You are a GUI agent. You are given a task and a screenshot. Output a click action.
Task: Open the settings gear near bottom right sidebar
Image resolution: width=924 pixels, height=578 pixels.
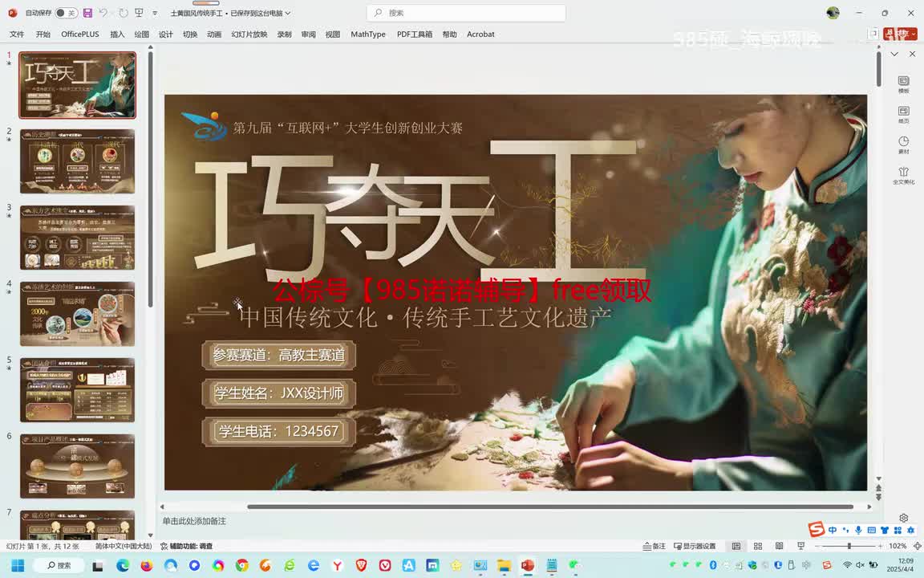tap(903, 518)
